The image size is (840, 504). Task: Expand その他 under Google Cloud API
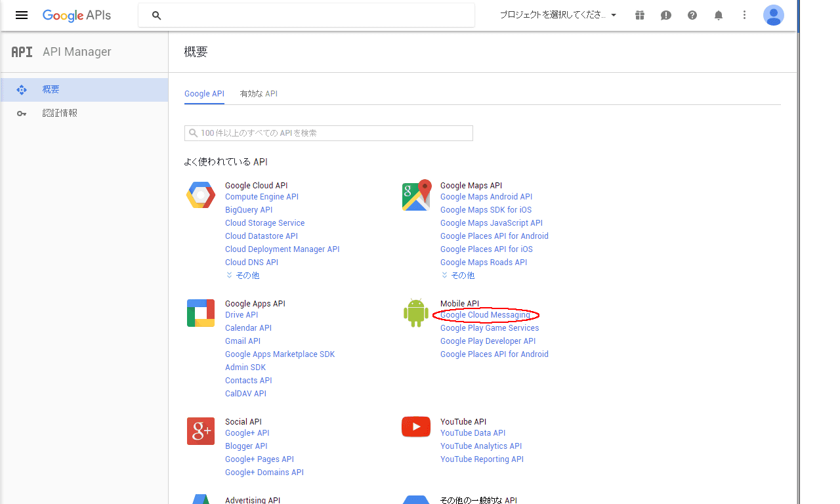pos(243,276)
